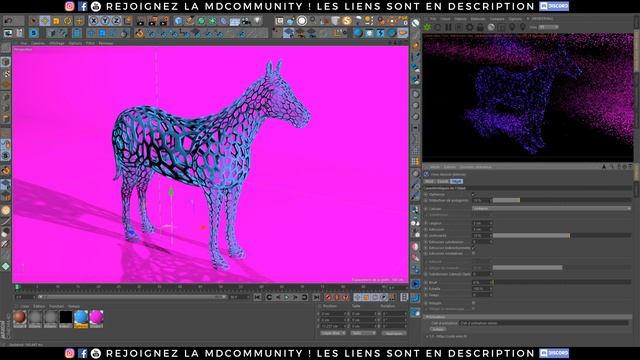Image resolution: width=640 pixels, height=360 pixels.
Task: Open viewport Caméras menu
Action: click(x=38, y=43)
